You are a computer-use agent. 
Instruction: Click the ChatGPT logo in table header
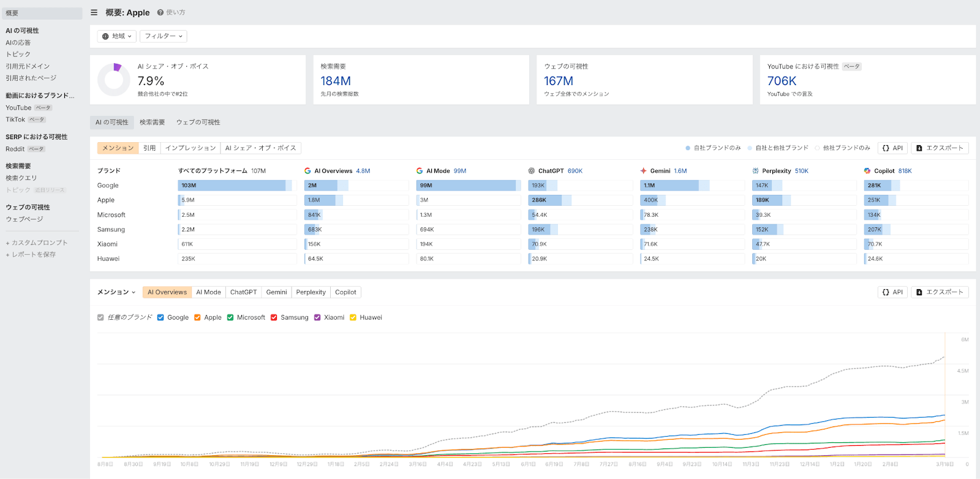pos(532,171)
